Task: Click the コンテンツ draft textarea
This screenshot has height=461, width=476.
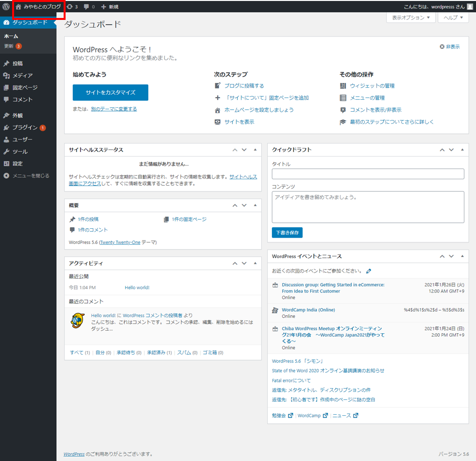Action: coord(368,207)
